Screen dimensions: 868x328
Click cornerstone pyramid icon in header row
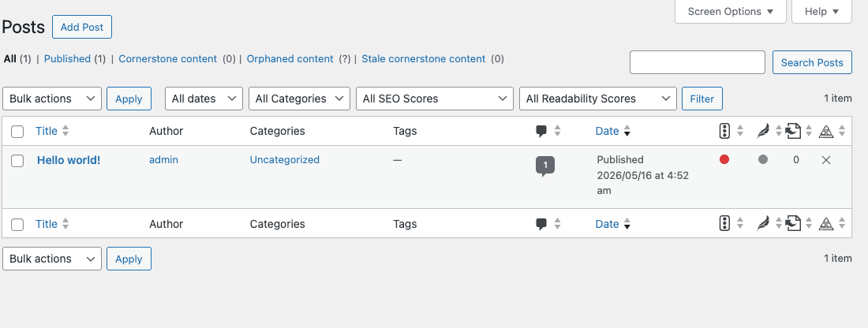826,131
